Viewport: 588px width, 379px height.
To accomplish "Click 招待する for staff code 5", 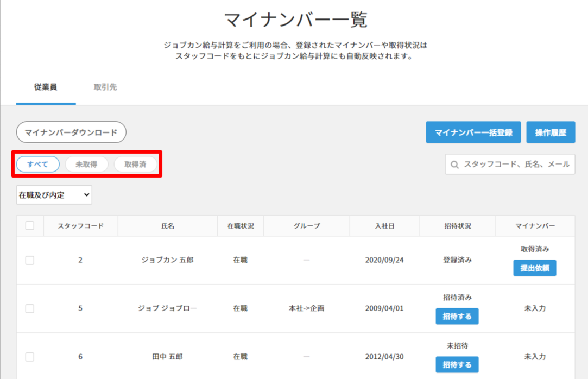I will coord(457,316).
